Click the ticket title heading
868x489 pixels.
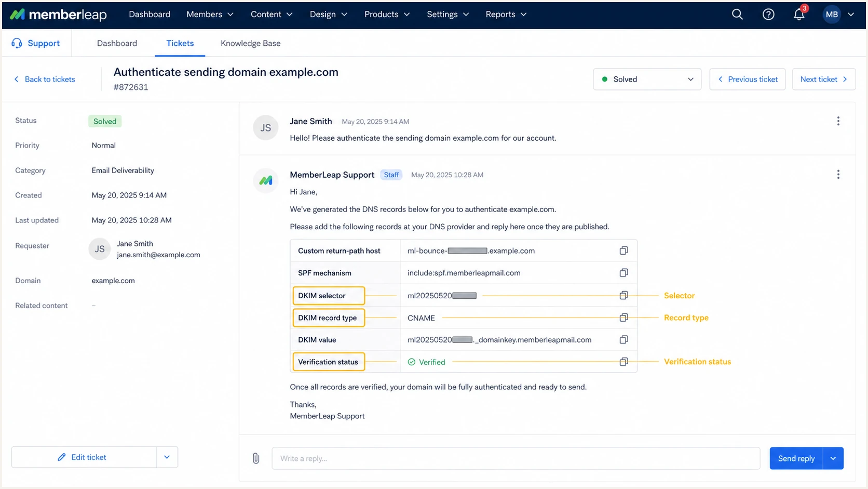[226, 72]
